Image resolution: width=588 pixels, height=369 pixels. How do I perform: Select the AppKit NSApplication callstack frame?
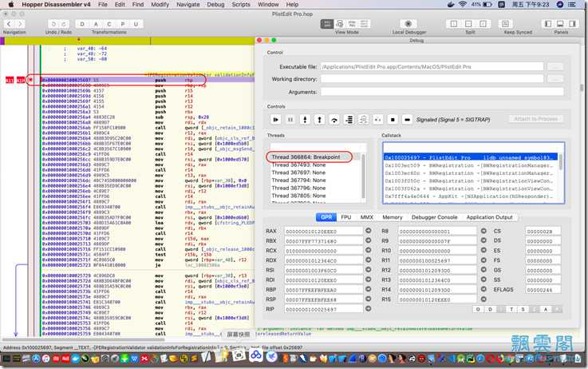pyautogui.click(x=469, y=196)
